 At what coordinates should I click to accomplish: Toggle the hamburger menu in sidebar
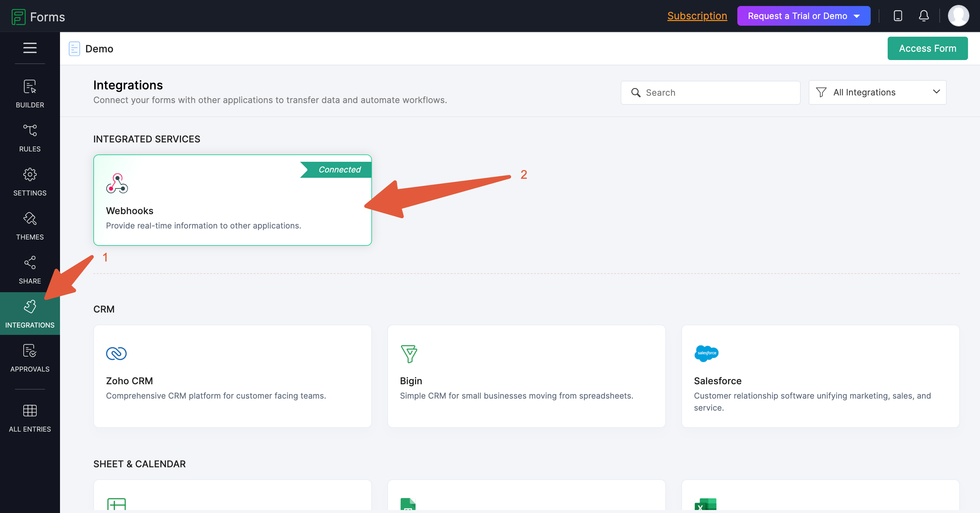pyautogui.click(x=30, y=48)
